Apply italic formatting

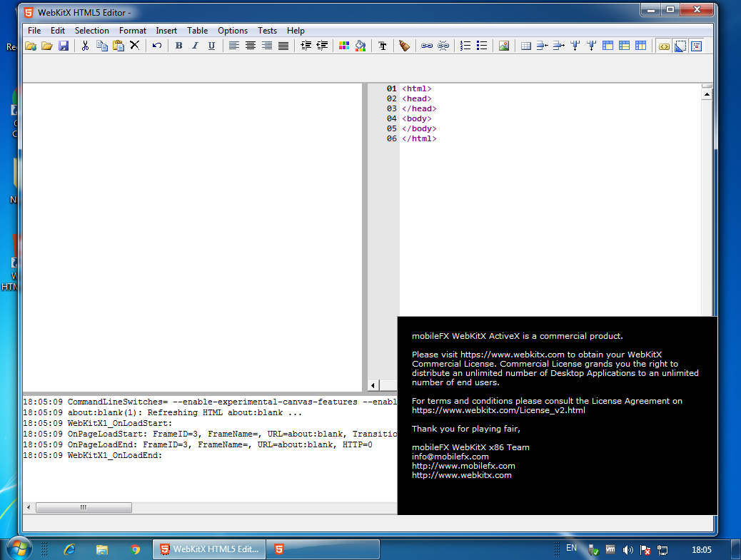click(x=195, y=46)
